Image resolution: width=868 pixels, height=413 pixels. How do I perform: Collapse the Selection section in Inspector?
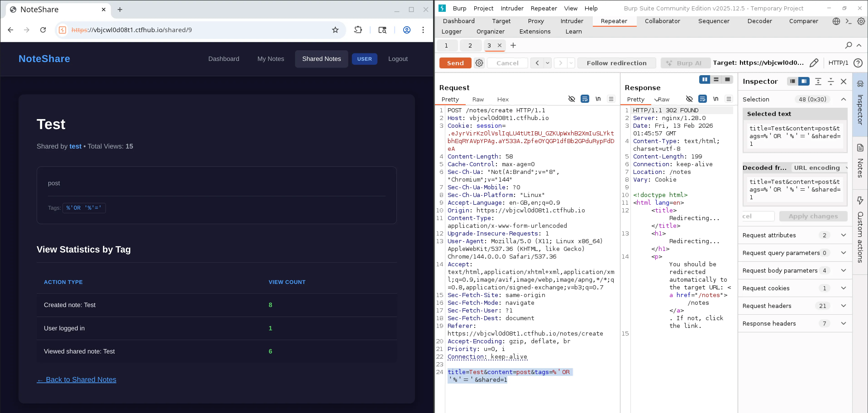tap(843, 99)
